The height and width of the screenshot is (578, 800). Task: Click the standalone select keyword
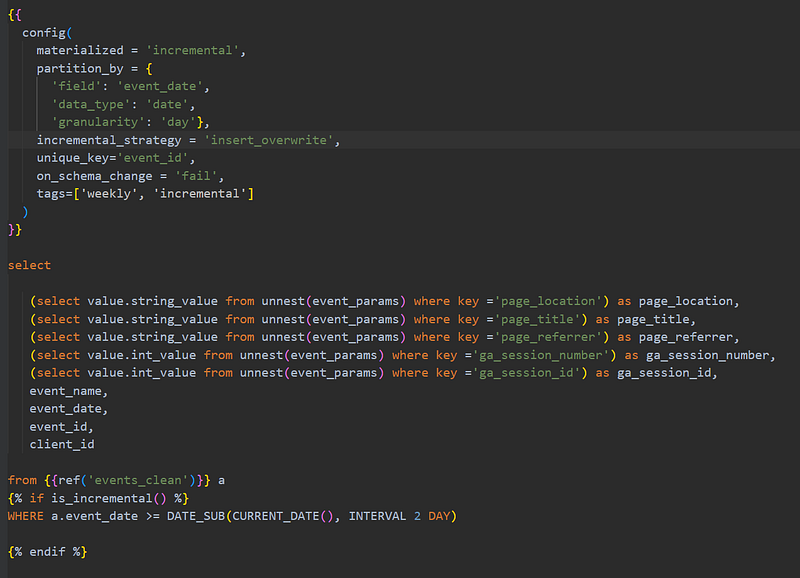click(29, 265)
